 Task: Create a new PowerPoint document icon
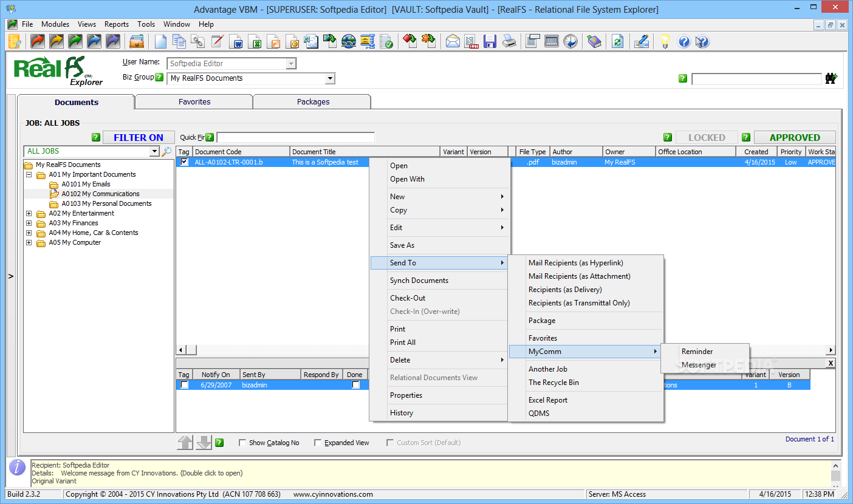(273, 41)
